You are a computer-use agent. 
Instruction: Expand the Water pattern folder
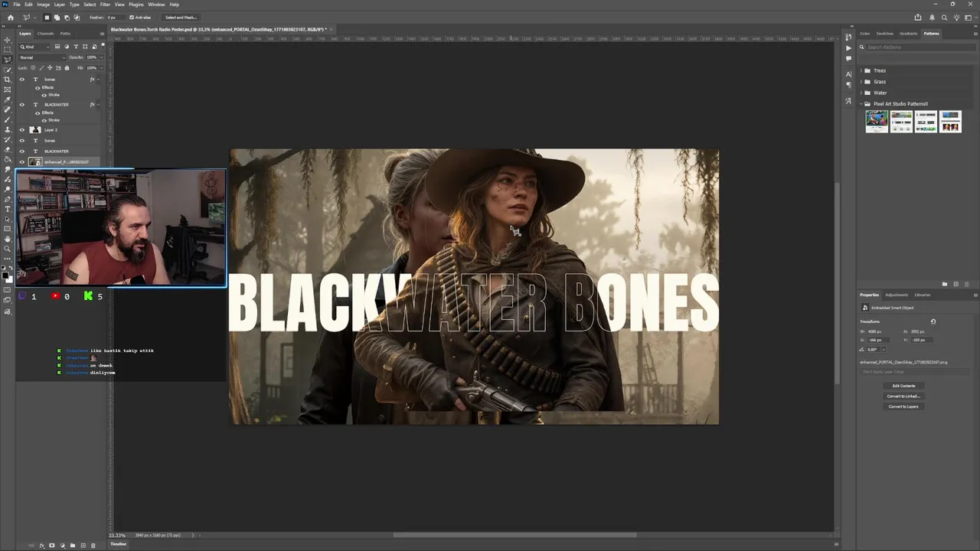pos(861,93)
